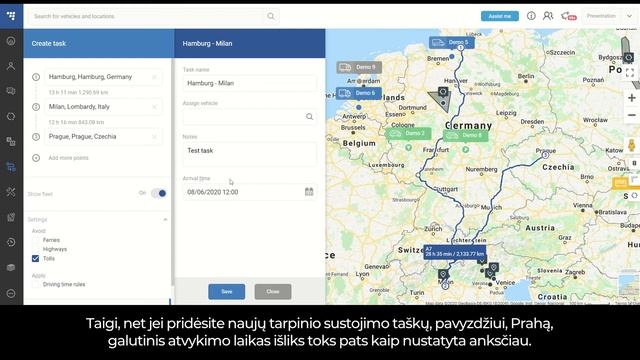Image resolution: width=640 pixels, height=360 pixels.
Task: Open the geozones sidebar icon below refresh
Action: click(11, 141)
